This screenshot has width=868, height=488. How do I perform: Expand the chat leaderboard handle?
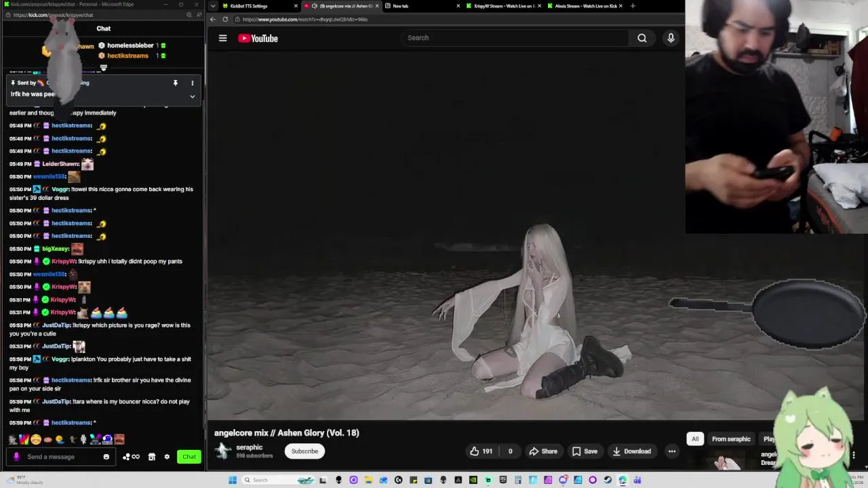pos(103,68)
